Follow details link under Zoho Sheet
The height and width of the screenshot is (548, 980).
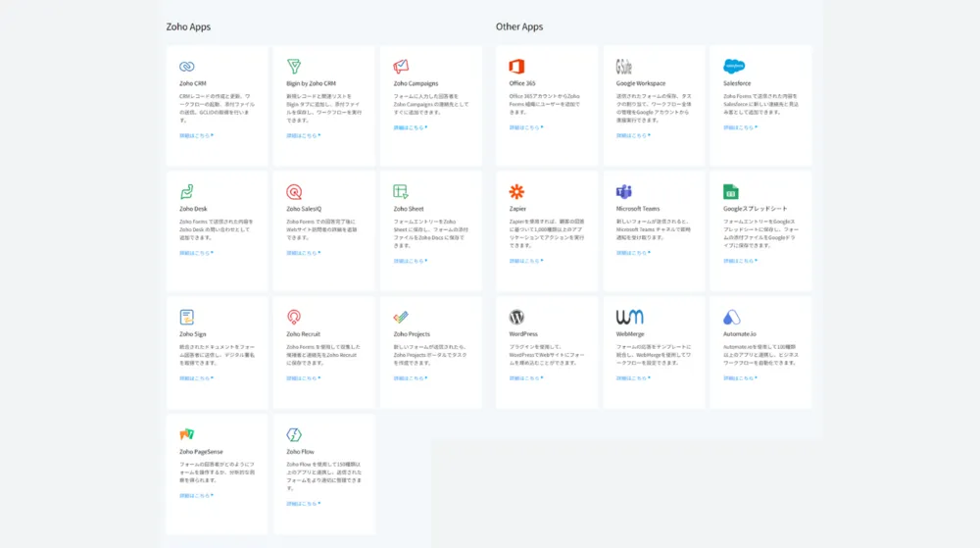[410, 261]
